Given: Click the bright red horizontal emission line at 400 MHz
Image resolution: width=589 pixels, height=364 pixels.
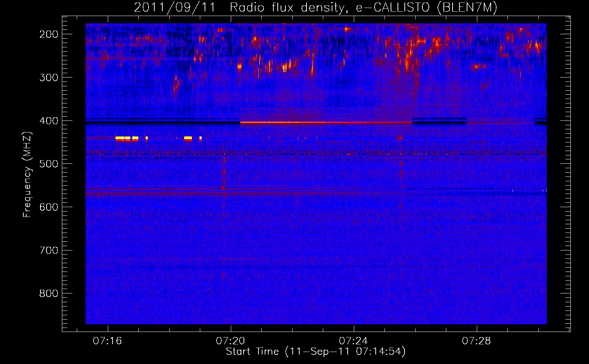Looking at the screenshot, I should tap(326, 123).
